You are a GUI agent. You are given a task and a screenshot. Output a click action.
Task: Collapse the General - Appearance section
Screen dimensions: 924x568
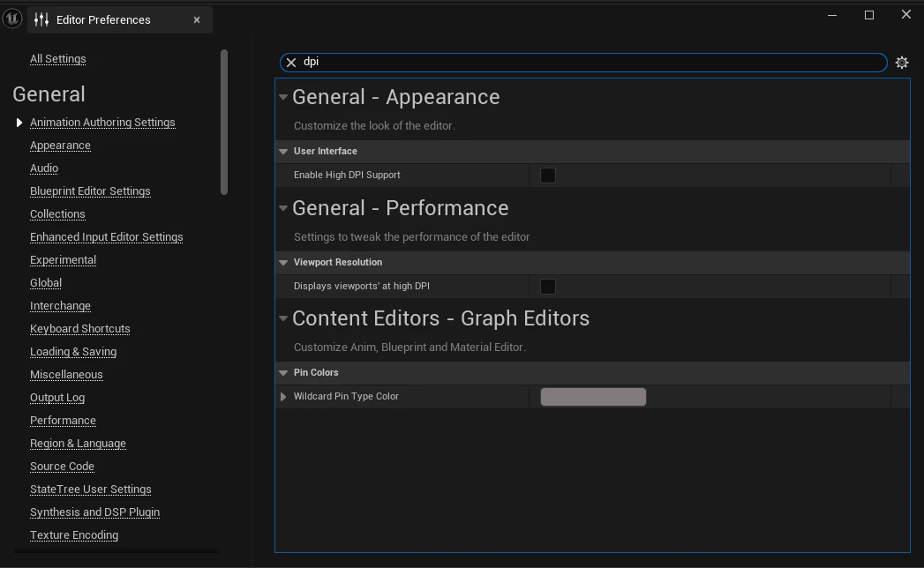pyautogui.click(x=283, y=97)
